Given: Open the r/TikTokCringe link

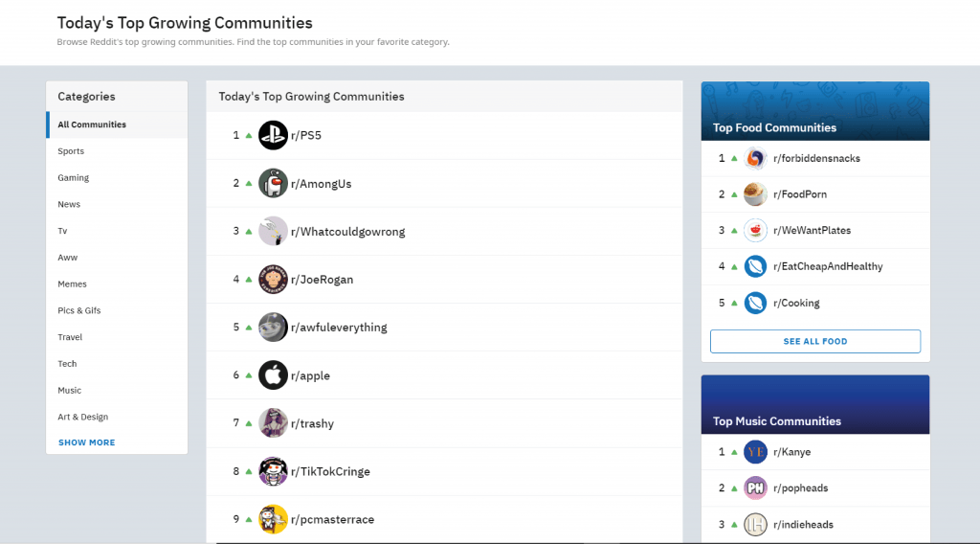Looking at the screenshot, I should [x=330, y=471].
